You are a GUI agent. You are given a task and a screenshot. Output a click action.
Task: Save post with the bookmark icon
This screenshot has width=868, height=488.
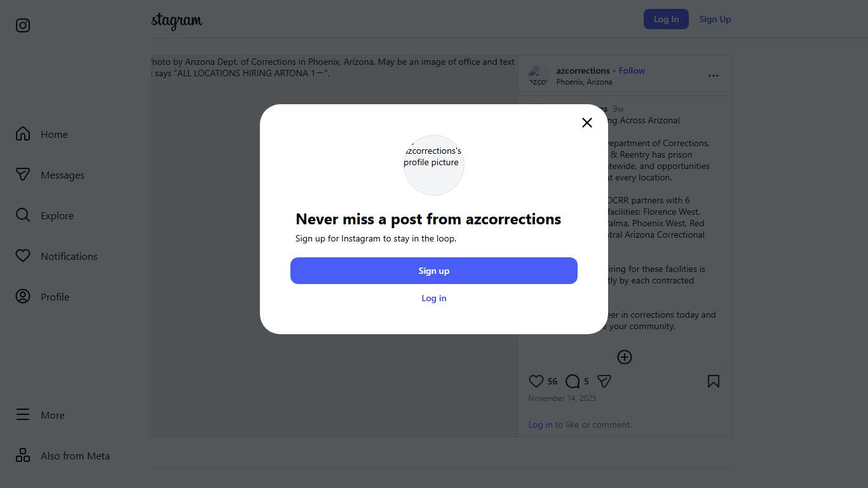click(x=714, y=381)
